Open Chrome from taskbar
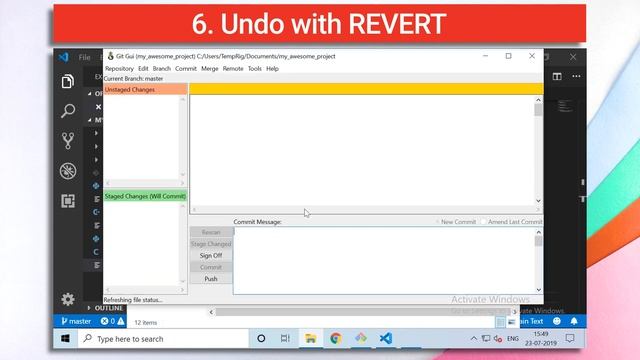Viewport: 640px width, 360px height. click(x=336, y=338)
